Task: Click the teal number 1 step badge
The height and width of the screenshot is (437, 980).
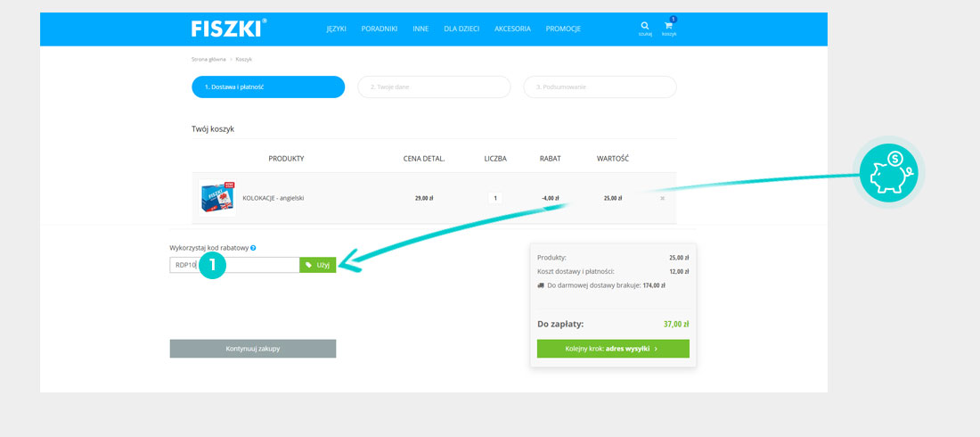Action: pos(212,265)
